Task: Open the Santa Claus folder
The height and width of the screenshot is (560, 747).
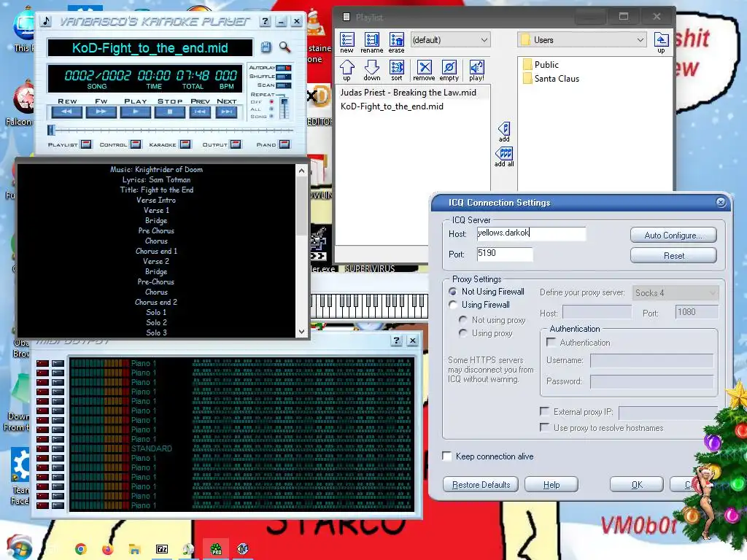Action: (x=551, y=79)
